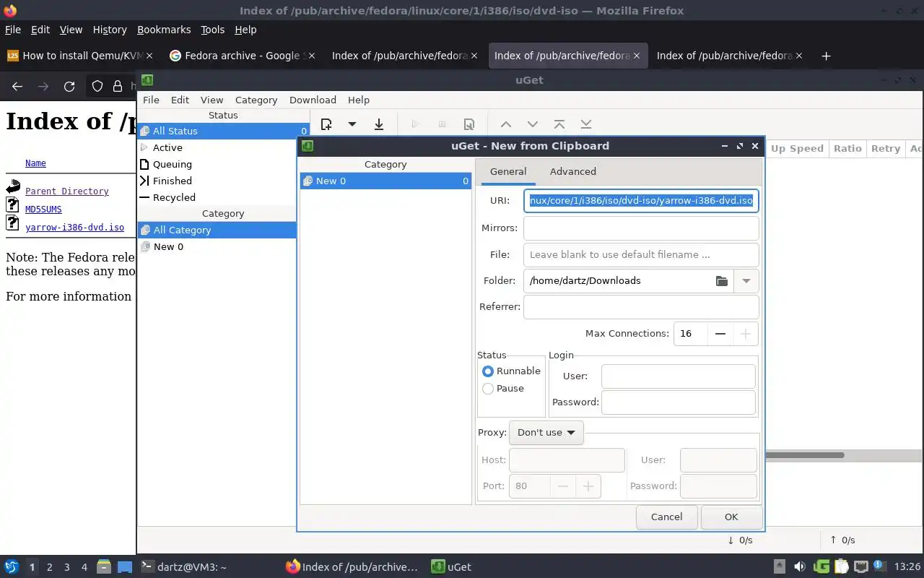This screenshot has height=578, width=924.
Task: Select Active status in uGet sidebar
Action: pyautogui.click(x=223, y=147)
